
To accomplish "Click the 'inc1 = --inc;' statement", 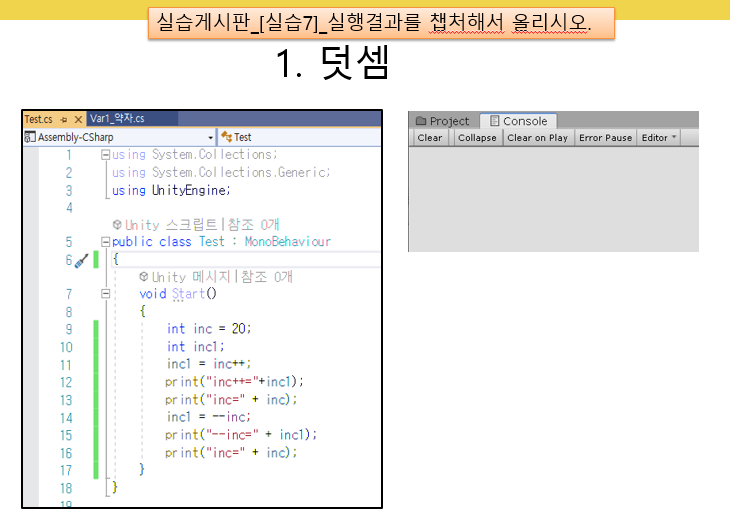I will (x=209, y=417).
